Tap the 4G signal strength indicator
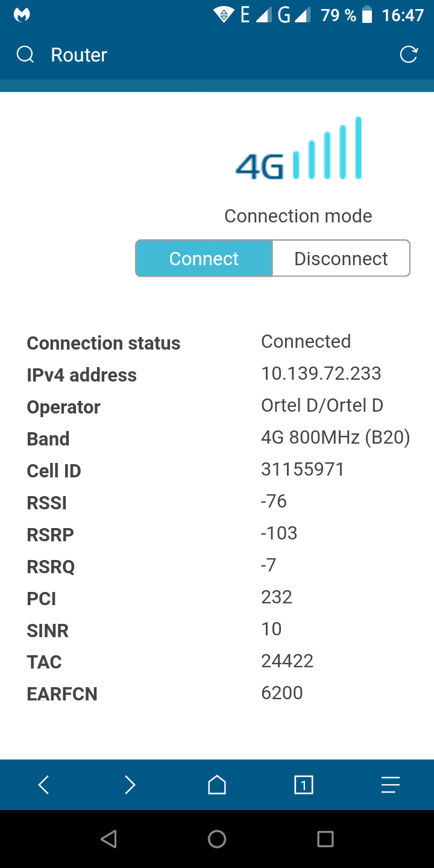 pyautogui.click(x=299, y=148)
